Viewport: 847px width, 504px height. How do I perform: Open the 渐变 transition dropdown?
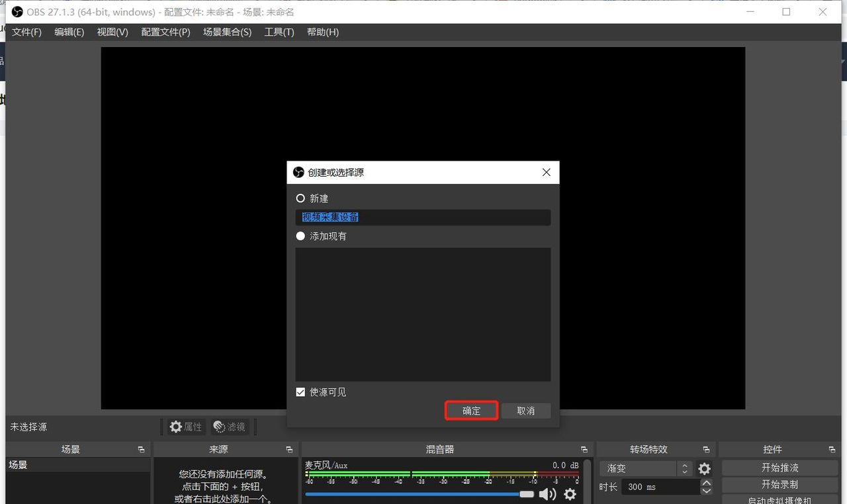pyautogui.click(x=646, y=468)
